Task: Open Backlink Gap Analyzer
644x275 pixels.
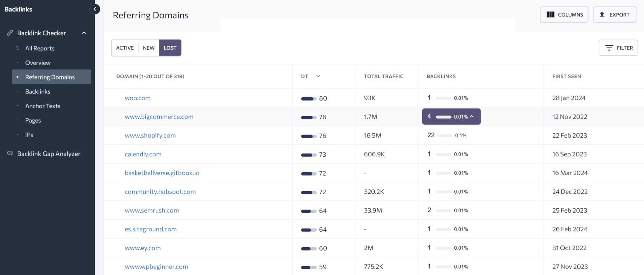Action: point(49,154)
